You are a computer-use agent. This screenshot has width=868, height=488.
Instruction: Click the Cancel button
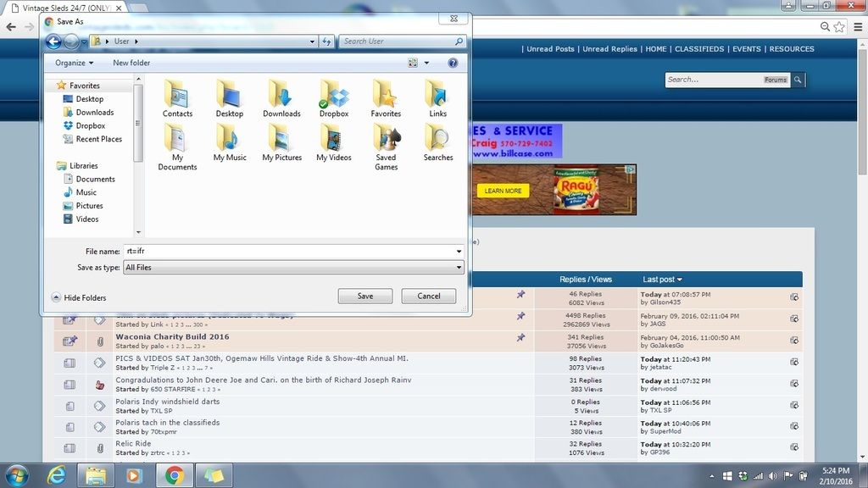pos(428,297)
